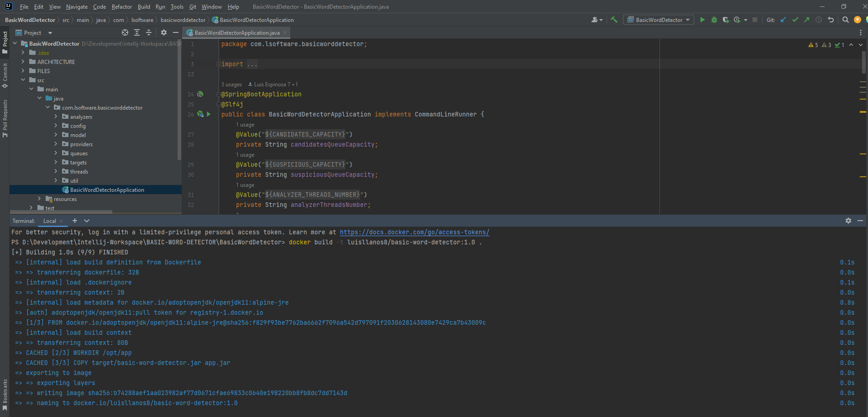Click the 3 usages hint above @SpringBootApplication

231,84
